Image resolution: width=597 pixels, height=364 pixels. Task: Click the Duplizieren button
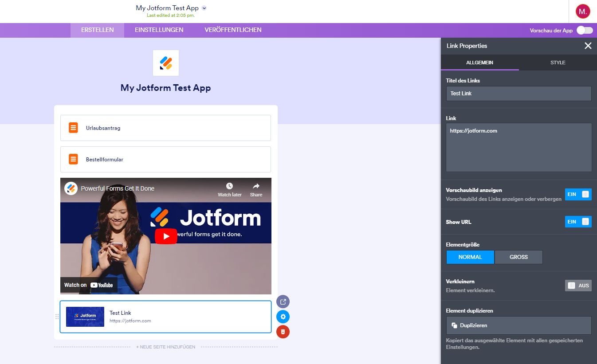518,325
